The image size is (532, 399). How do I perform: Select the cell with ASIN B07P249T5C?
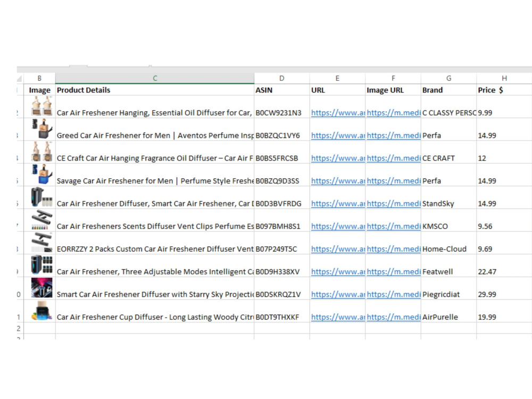pos(281,243)
